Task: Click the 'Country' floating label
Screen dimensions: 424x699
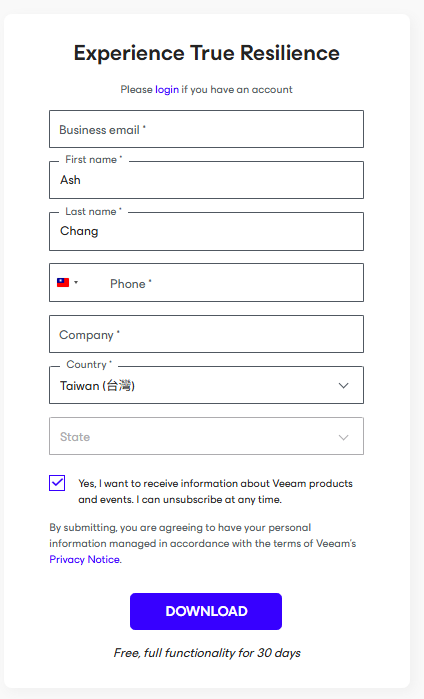Action: tap(89, 365)
